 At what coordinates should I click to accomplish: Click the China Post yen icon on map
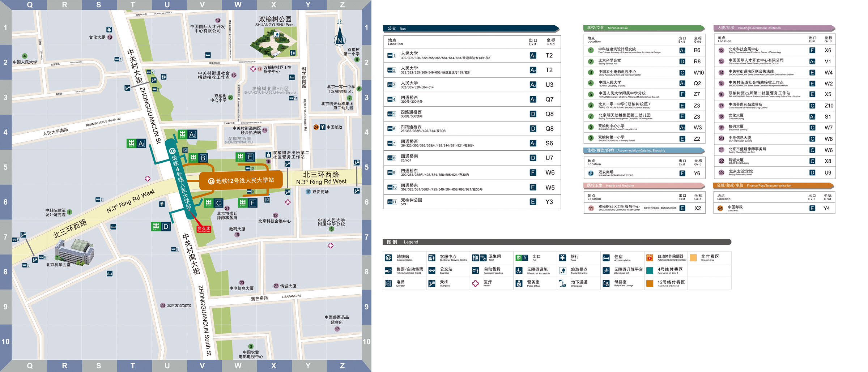pos(323,127)
